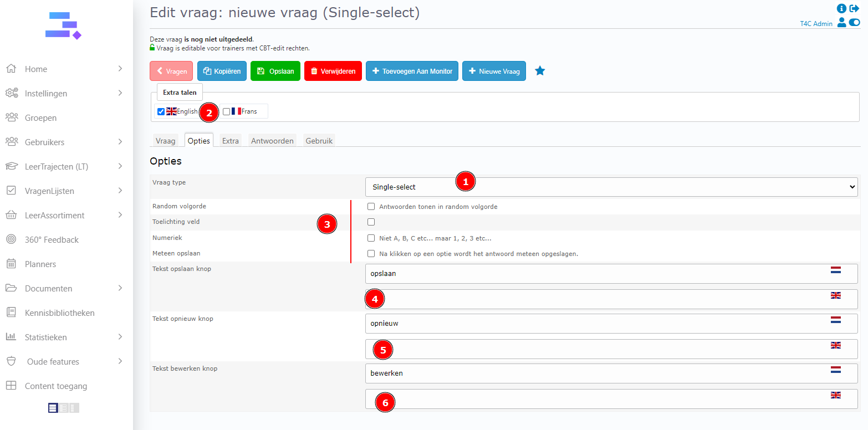Viewport: 868px width, 430px height.
Task: Switch to the Antwoorden tab
Action: pos(272,141)
